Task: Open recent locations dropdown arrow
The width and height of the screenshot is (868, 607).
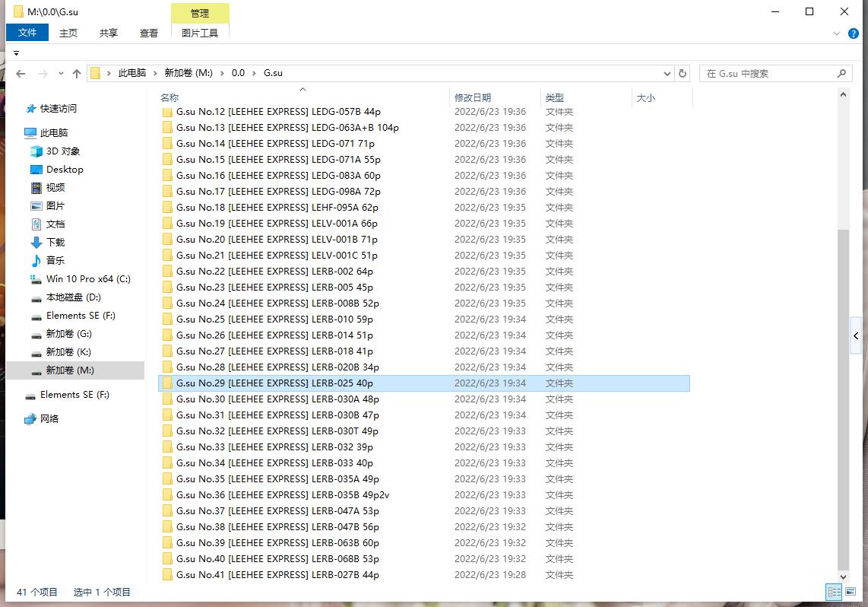Action: tap(61, 73)
